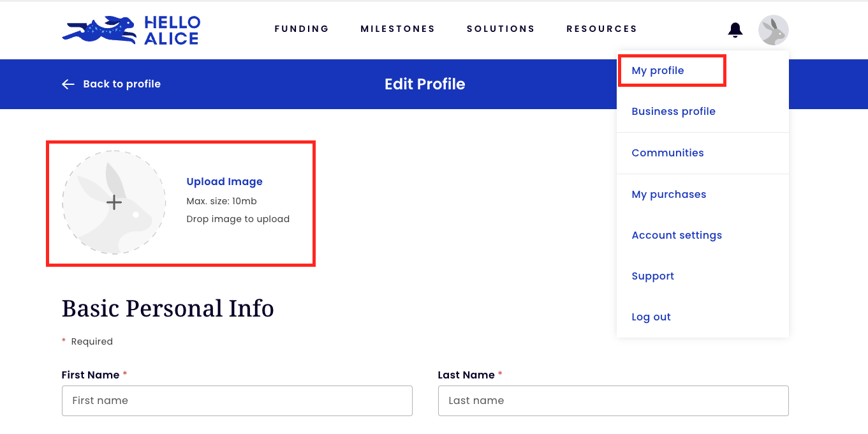Click the rabbit avatar in the header
Image resolution: width=868 pixels, height=434 pixels.
pyautogui.click(x=773, y=30)
